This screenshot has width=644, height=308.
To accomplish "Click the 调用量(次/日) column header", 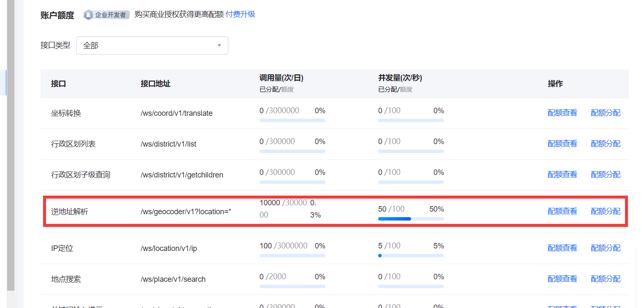I will [281, 78].
